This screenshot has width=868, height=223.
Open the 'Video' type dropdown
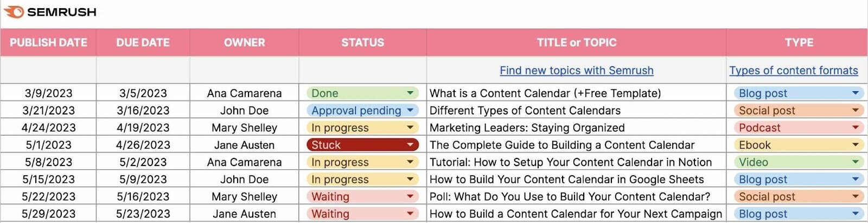click(x=855, y=162)
